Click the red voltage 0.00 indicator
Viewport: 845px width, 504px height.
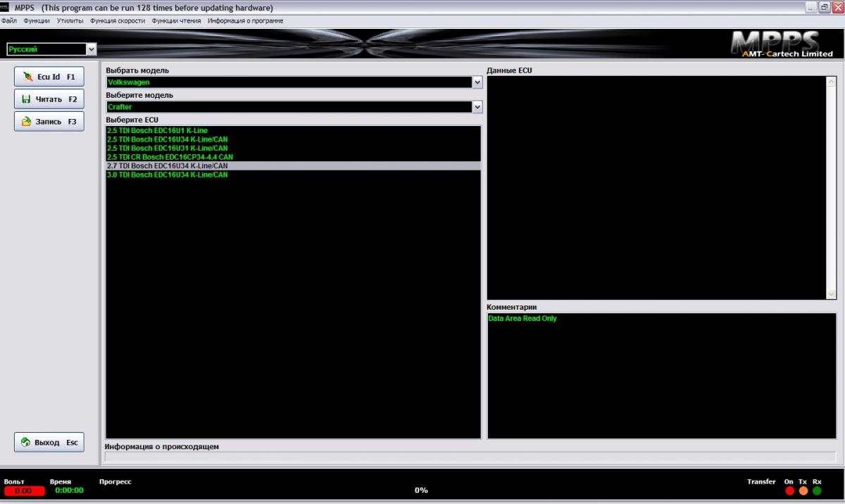pyautogui.click(x=23, y=491)
